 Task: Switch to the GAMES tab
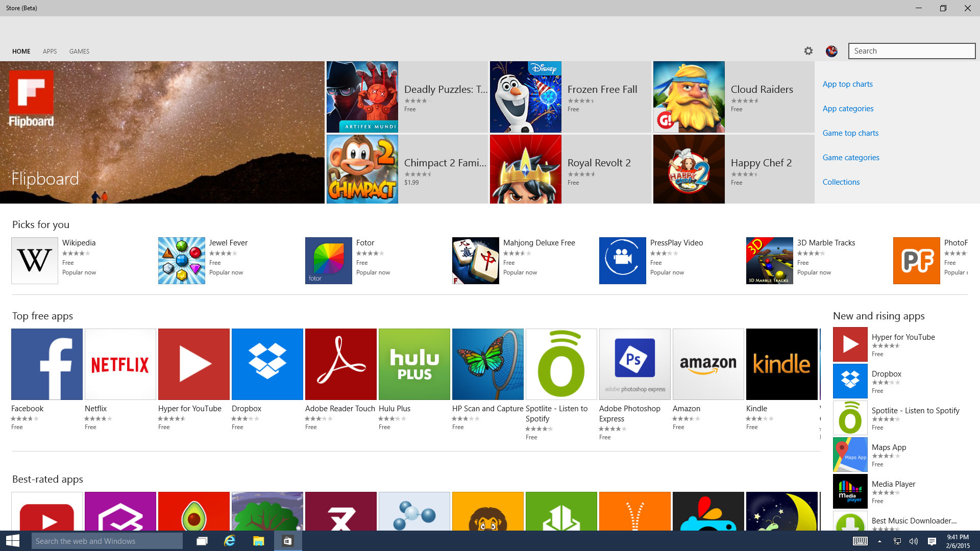pos(79,52)
